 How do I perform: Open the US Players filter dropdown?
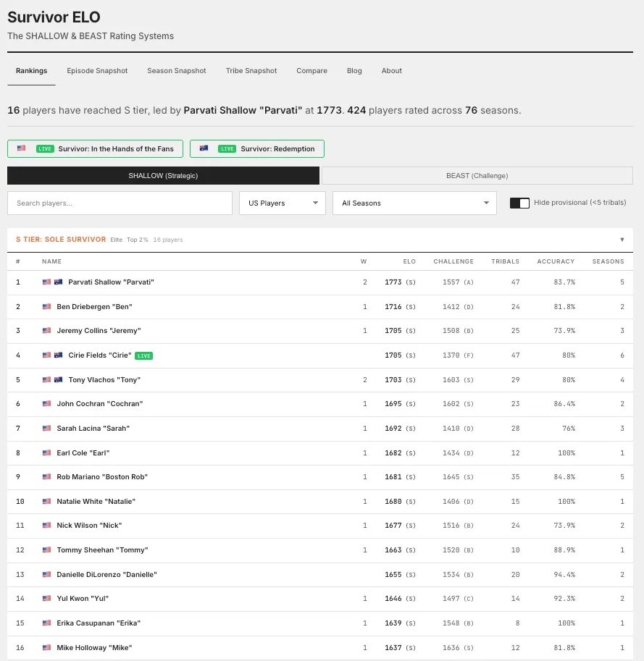click(282, 203)
